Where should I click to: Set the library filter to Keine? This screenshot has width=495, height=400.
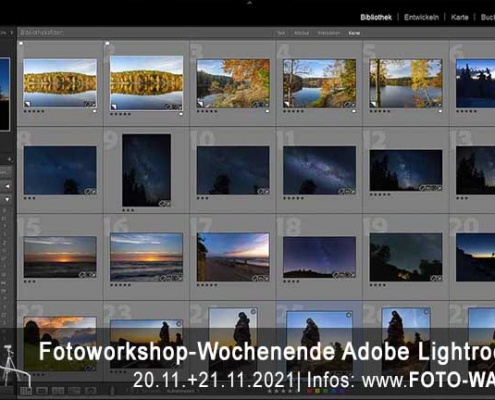[354, 33]
